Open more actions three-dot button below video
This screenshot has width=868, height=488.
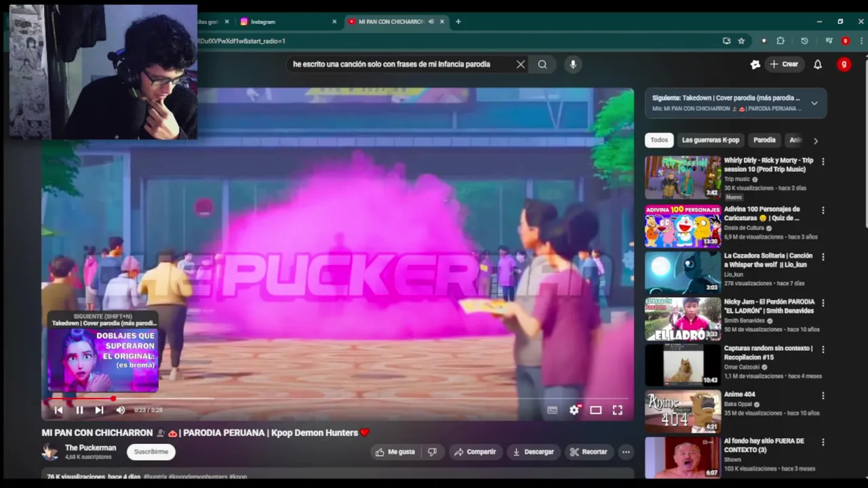coord(626,452)
